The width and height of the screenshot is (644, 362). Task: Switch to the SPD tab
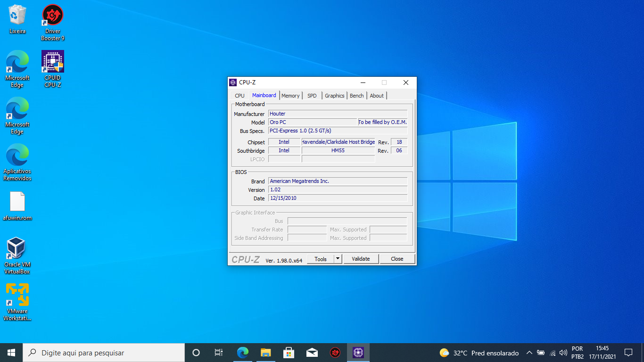(x=312, y=96)
